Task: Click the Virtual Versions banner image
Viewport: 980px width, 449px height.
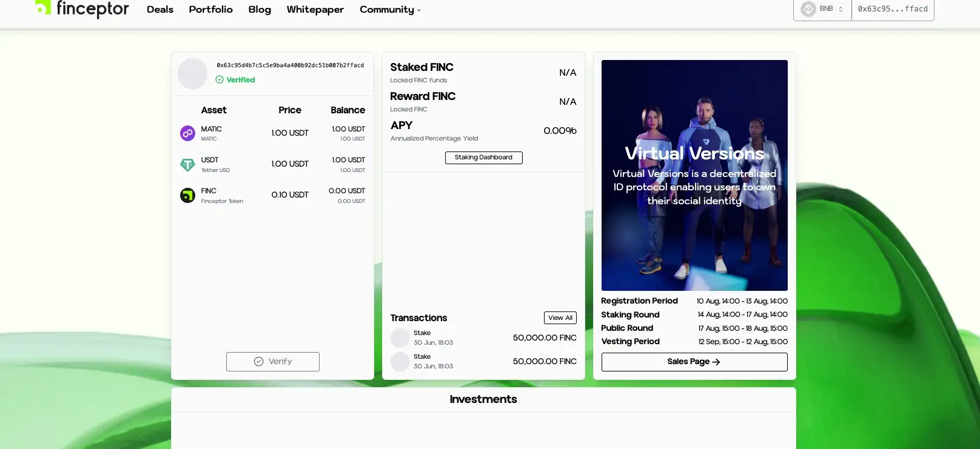Action: (x=694, y=175)
